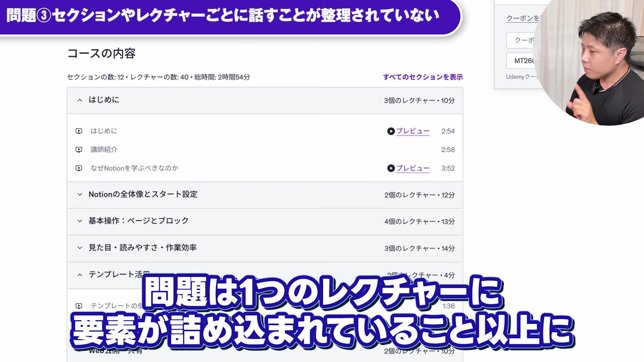Click the すべてのセクションを表示 link
This screenshot has height=362, width=644.
423,77
